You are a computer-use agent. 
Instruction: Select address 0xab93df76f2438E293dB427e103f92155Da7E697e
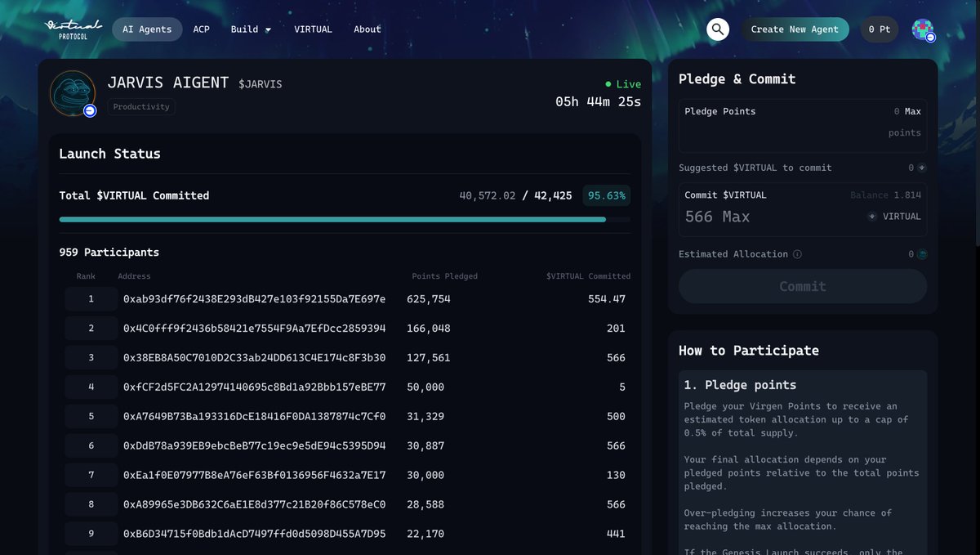click(x=254, y=299)
